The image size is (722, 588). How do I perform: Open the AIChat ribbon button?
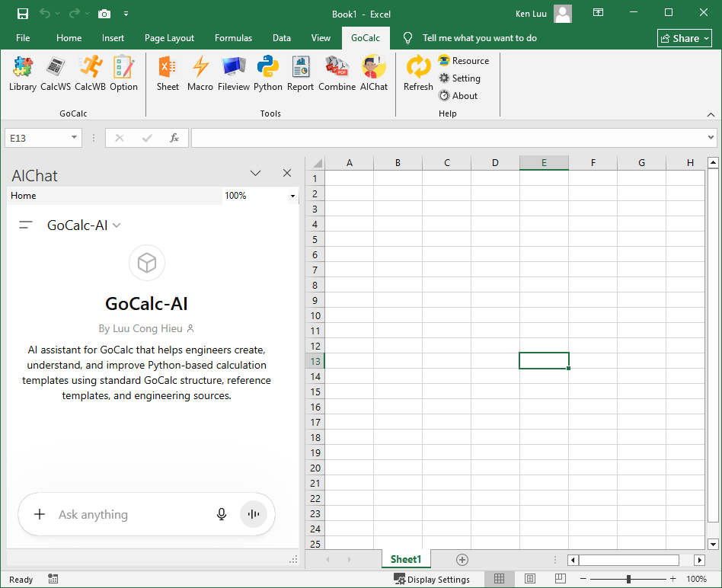[x=373, y=73]
